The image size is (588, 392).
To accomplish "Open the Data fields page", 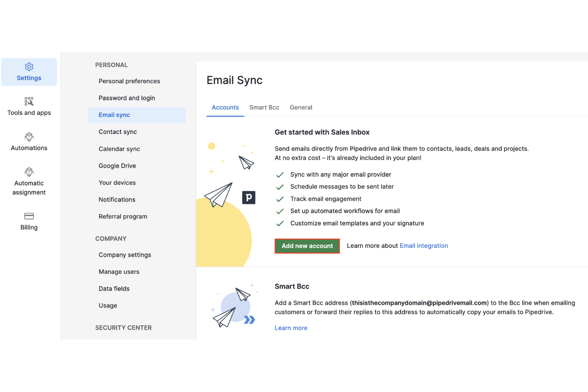I will (114, 288).
